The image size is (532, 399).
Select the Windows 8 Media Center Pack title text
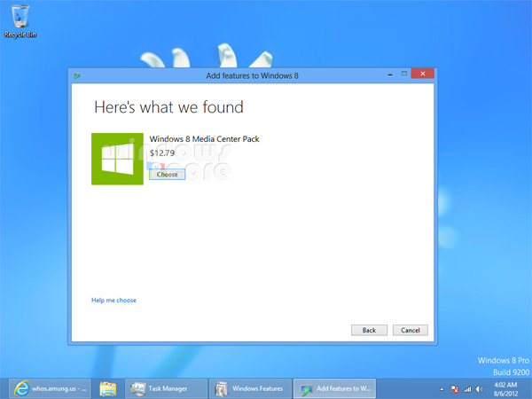pos(204,139)
